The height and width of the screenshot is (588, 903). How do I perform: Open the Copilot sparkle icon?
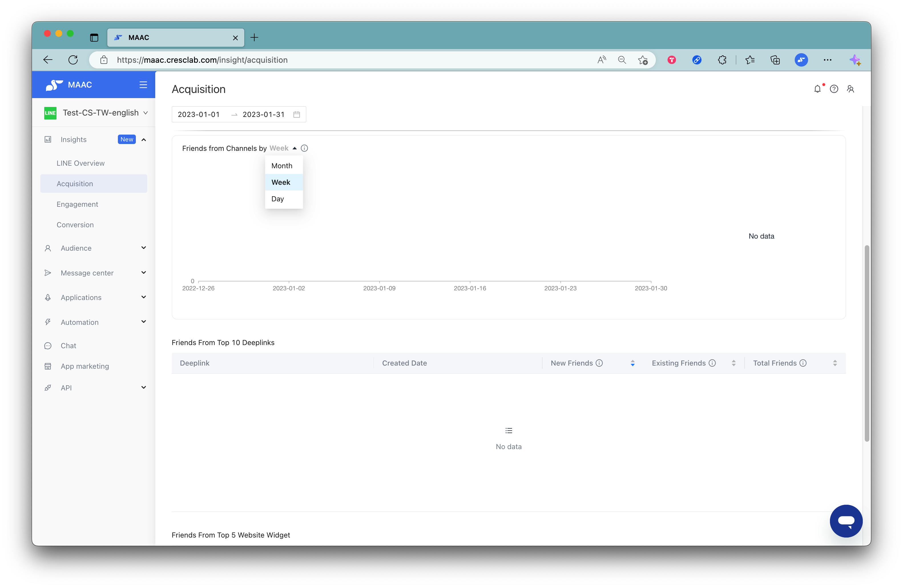tap(855, 60)
